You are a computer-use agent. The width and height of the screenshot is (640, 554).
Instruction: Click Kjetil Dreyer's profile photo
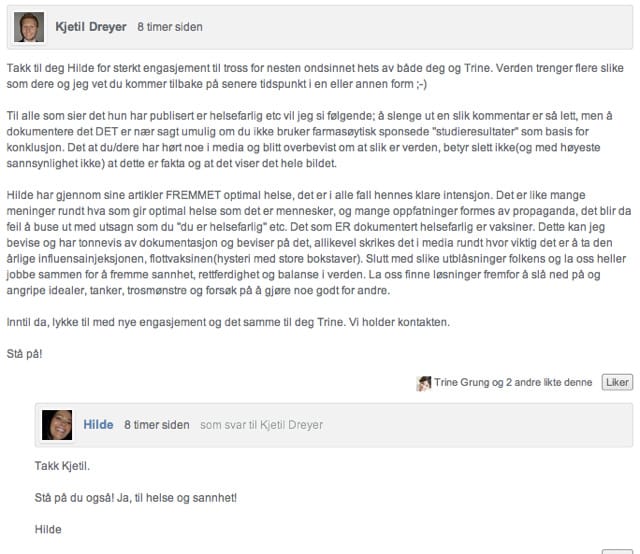click(29, 27)
